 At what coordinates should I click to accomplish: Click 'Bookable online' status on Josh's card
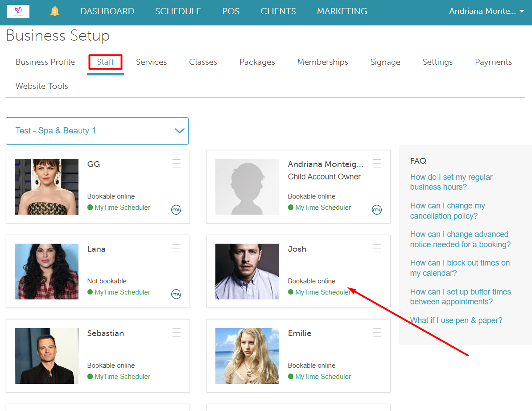click(311, 281)
